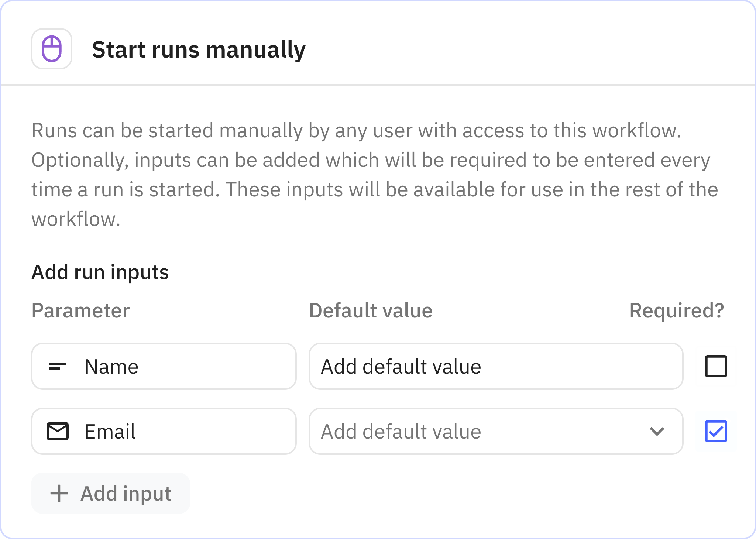Enable the Required checkbox for Name
Screen dimensions: 756x539
click(x=716, y=366)
